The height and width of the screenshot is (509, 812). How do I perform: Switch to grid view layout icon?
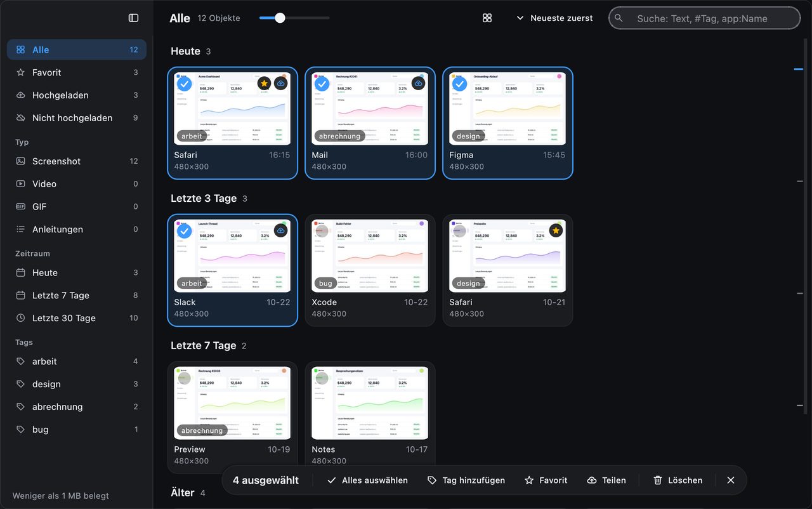click(487, 18)
